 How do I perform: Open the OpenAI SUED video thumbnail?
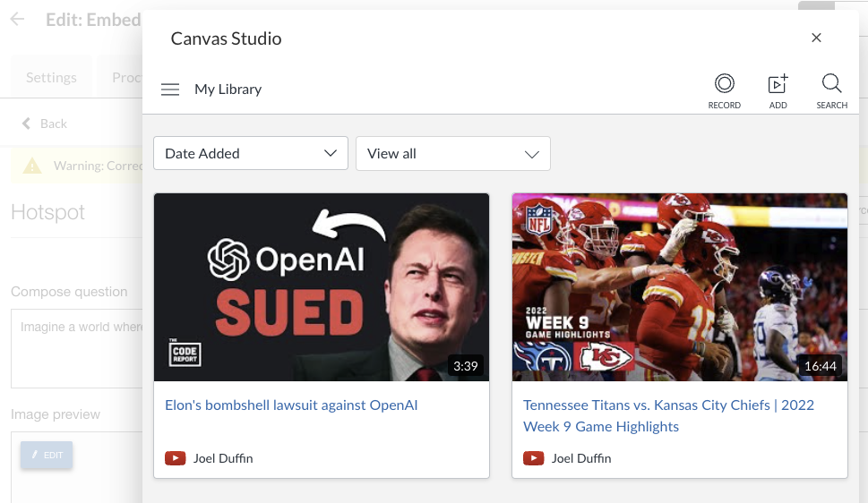click(322, 287)
